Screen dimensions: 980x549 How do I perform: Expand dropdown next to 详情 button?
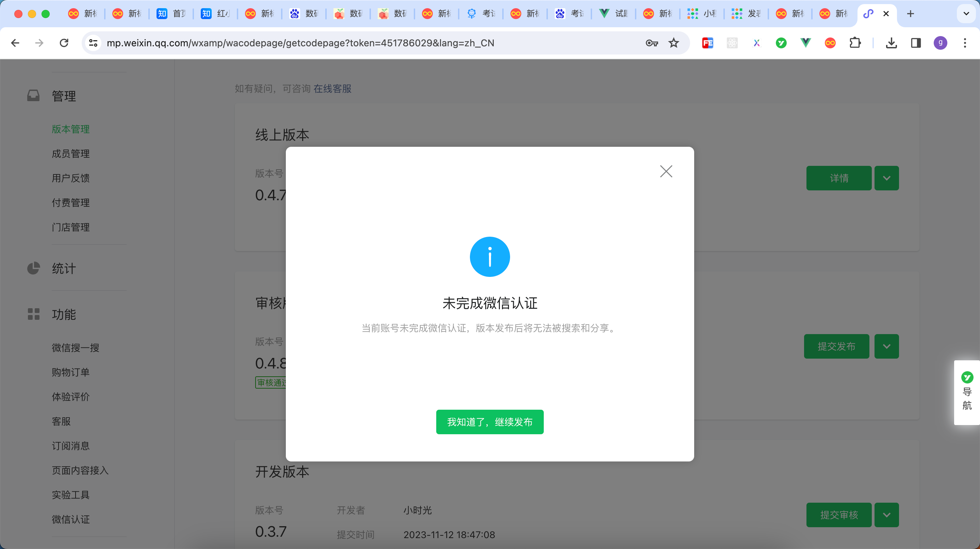886,178
